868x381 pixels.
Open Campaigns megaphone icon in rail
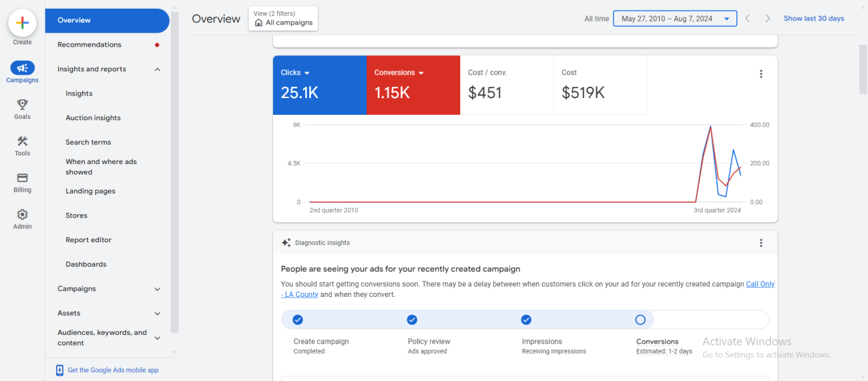pos(22,68)
